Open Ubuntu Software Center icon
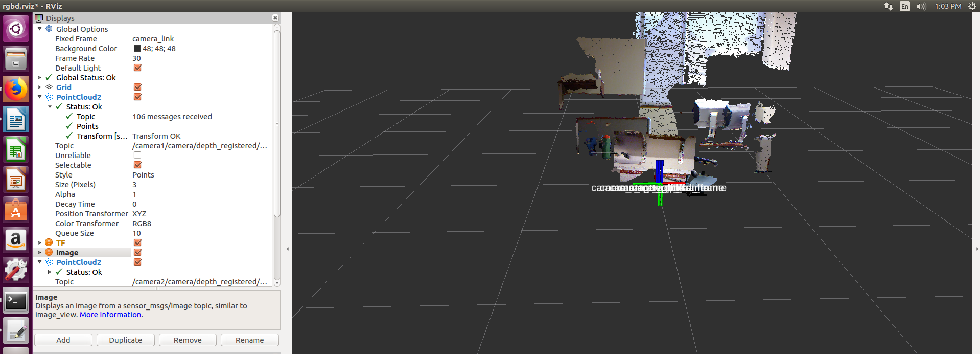 (16, 210)
